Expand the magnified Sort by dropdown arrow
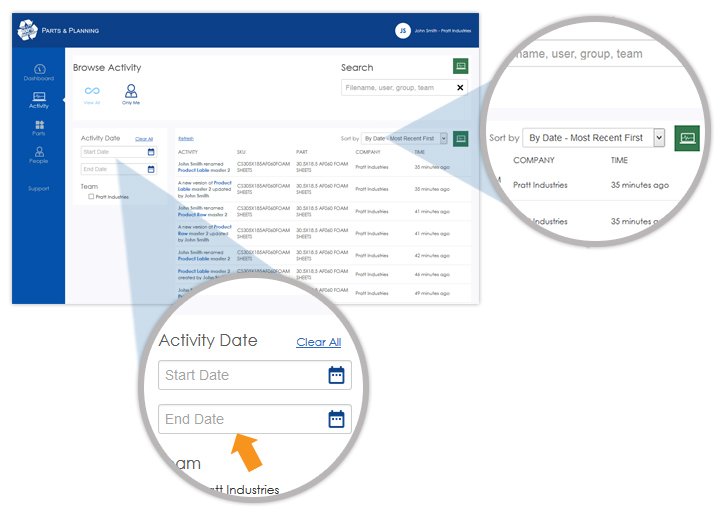 (x=658, y=138)
